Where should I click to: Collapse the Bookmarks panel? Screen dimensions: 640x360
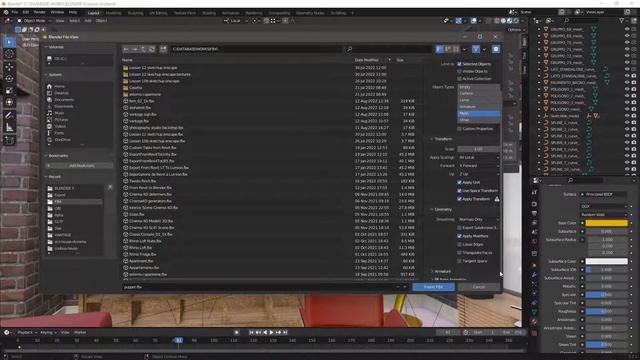coord(57,156)
